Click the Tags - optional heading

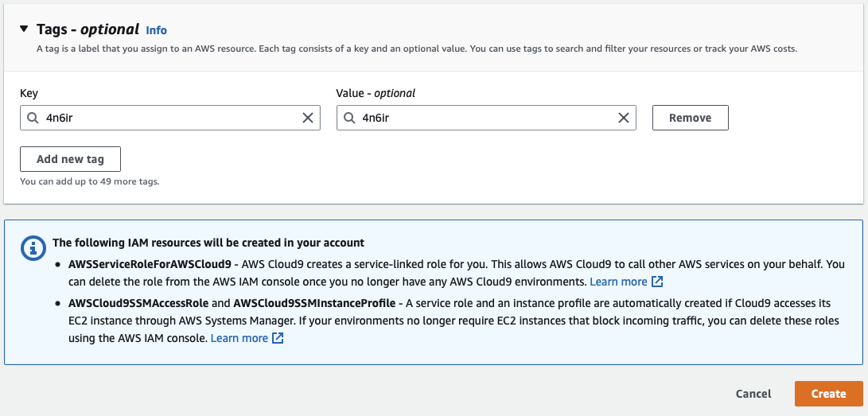[x=88, y=29]
